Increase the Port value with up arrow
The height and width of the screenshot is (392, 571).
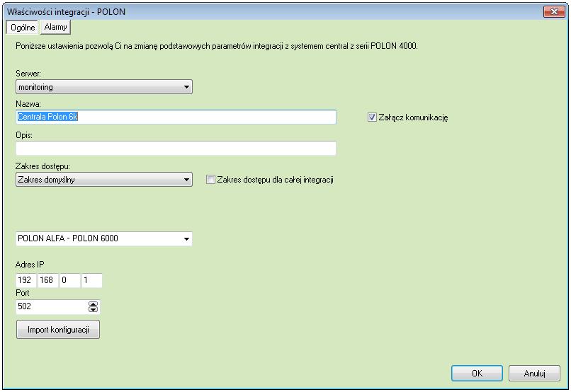[94, 304]
